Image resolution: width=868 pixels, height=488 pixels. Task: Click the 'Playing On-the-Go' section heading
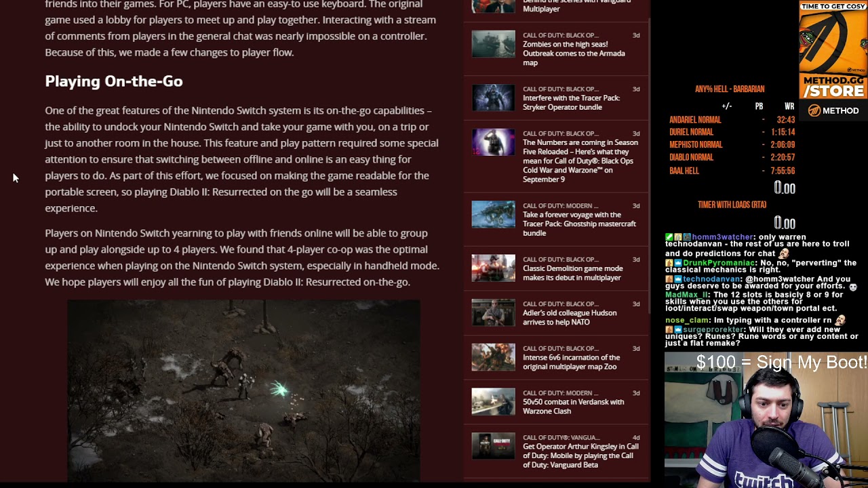click(x=114, y=81)
